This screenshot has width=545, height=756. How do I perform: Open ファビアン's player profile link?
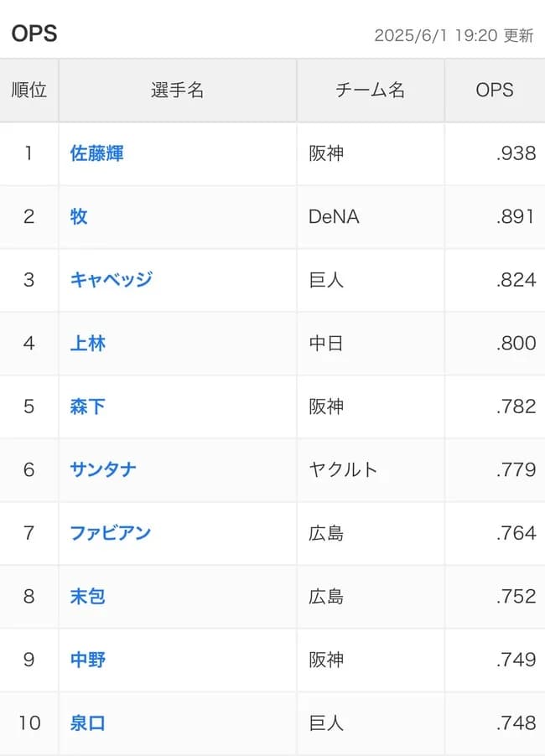click(x=112, y=533)
